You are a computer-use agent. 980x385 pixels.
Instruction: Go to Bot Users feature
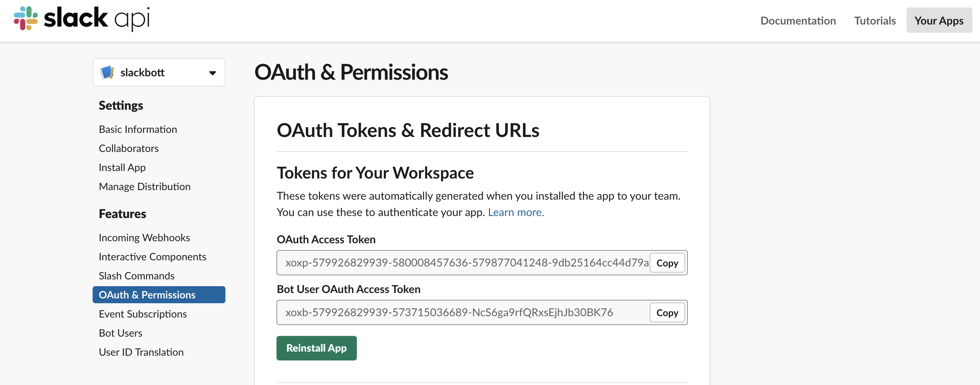(120, 333)
